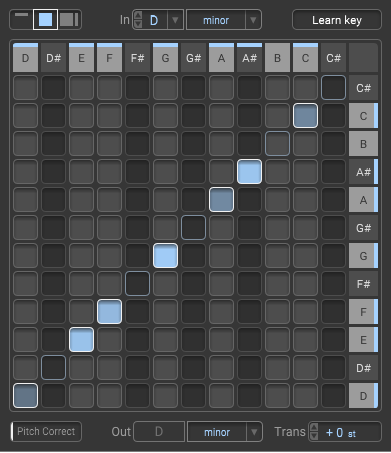Screen dimensions: 391x453
Task: Toggle the G# input note header
Action: pyautogui.click(x=193, y=58)
